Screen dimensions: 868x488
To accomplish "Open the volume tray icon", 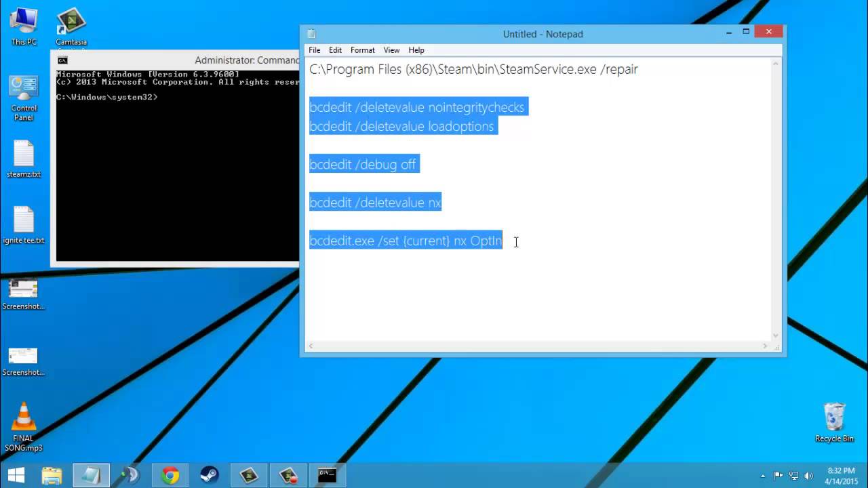I will click(808, 476).
